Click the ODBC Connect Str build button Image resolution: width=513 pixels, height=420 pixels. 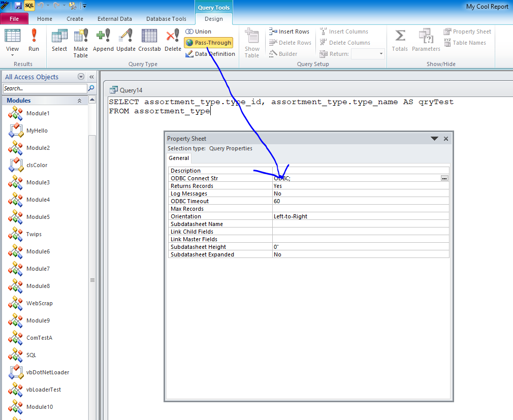pyautogui.click(x=444, y=178)
